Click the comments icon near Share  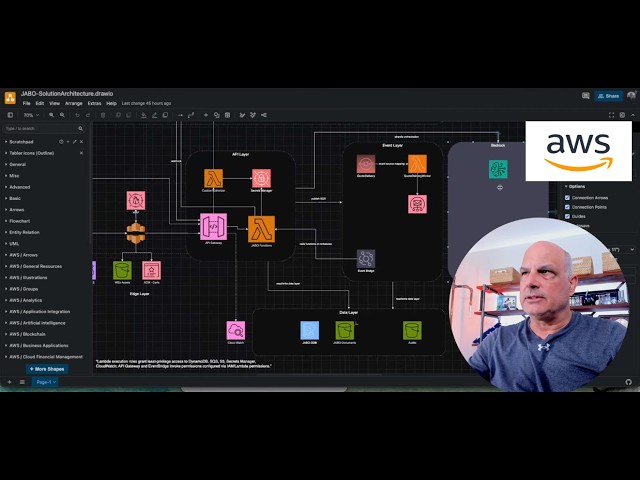point(586,96)
